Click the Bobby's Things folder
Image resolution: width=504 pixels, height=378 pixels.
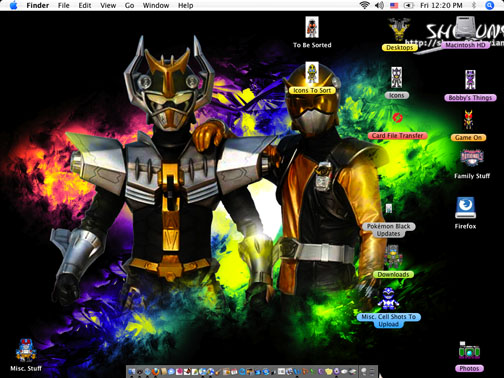[x=470, y=80]
